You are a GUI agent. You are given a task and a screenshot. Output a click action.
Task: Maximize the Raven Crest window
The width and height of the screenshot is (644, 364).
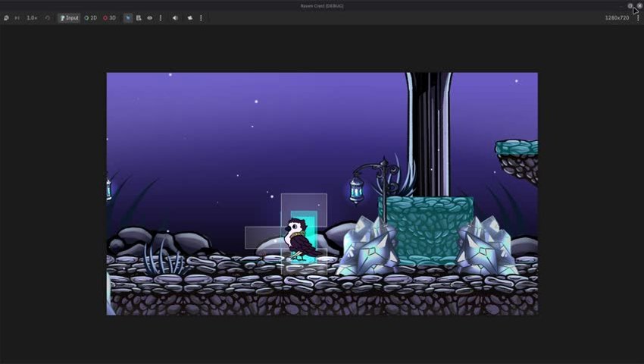point(630,6)
